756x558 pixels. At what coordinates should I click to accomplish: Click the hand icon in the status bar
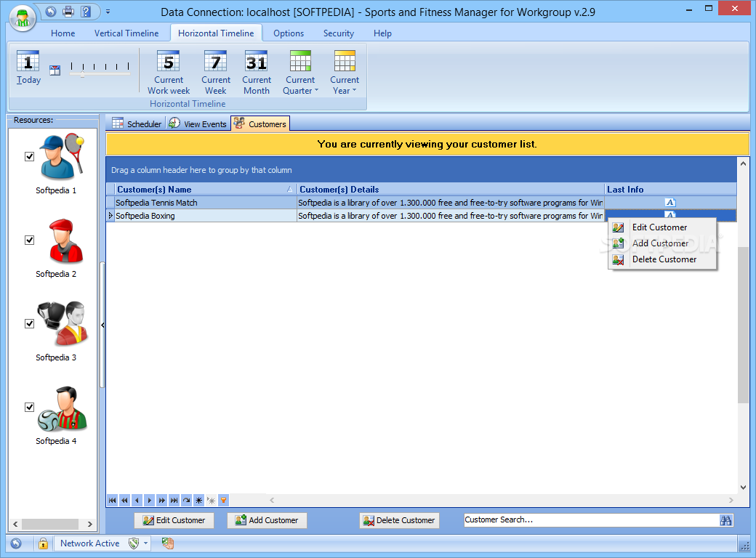click(167, 543)
